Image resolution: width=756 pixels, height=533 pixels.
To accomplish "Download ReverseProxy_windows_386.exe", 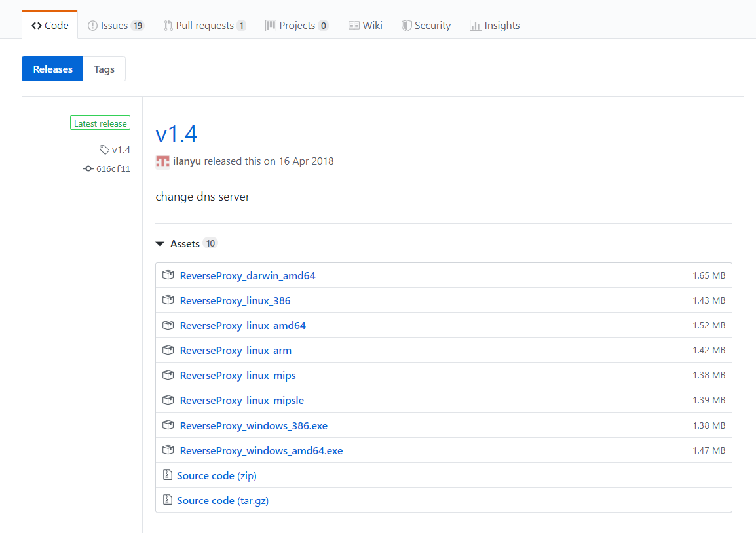I will (254, 425).
